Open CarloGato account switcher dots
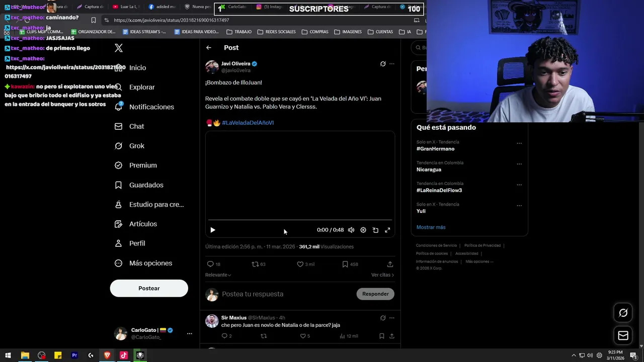 point(190,333)
